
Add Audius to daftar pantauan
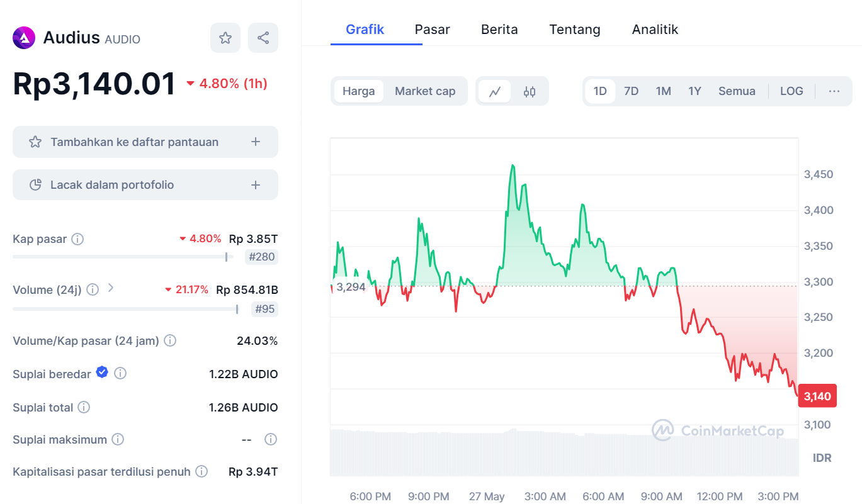[x=145, y=142]
